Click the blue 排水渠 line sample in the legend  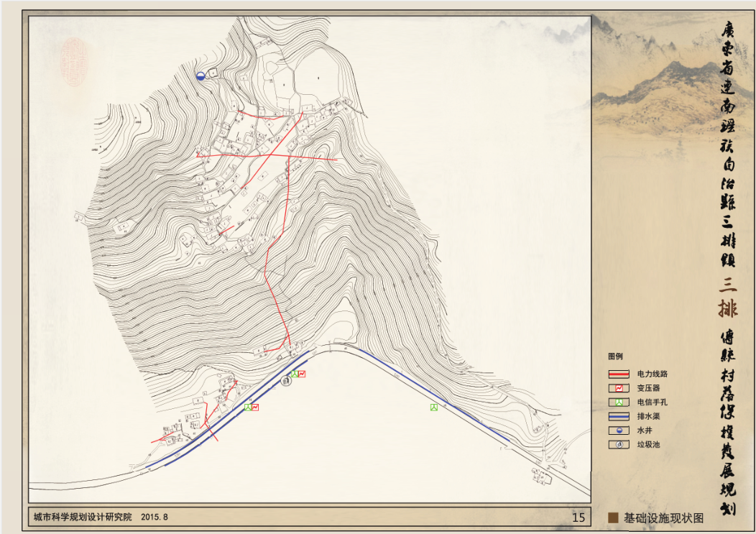(x=618, y=417)
